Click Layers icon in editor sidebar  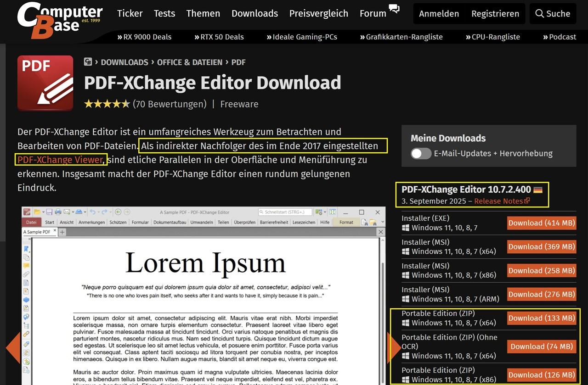tap(26, 300)
